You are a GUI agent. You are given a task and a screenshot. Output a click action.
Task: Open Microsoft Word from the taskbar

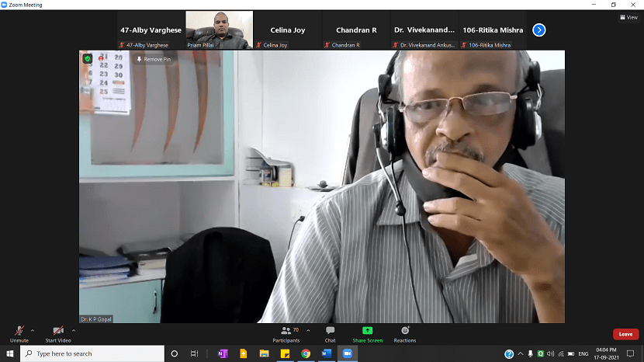click(326, 353)
